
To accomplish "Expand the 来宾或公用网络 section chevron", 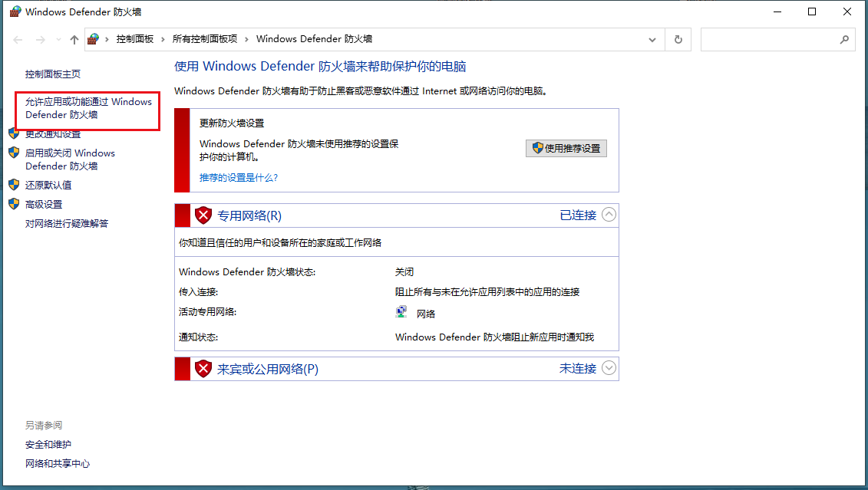I will coord(609,368).
